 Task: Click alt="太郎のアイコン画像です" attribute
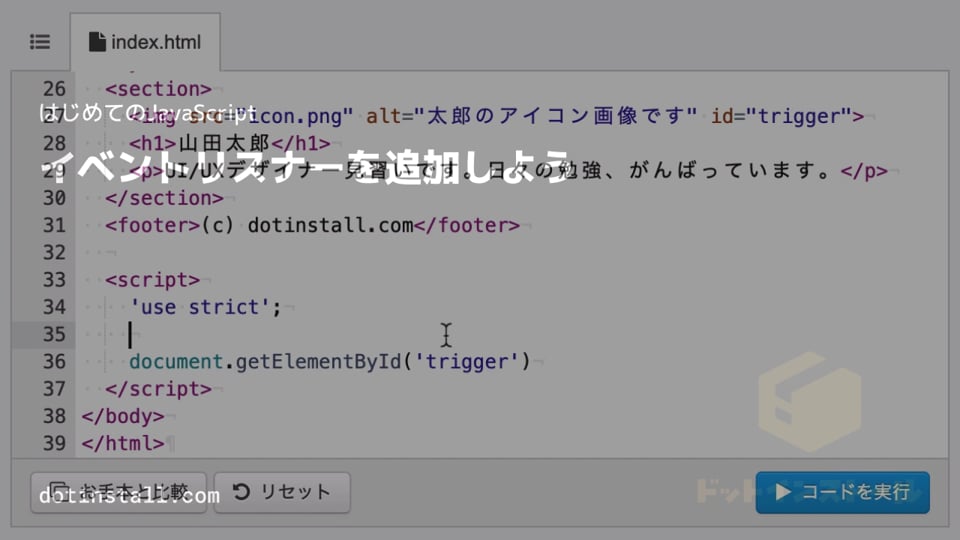click(x=531, y=116)
